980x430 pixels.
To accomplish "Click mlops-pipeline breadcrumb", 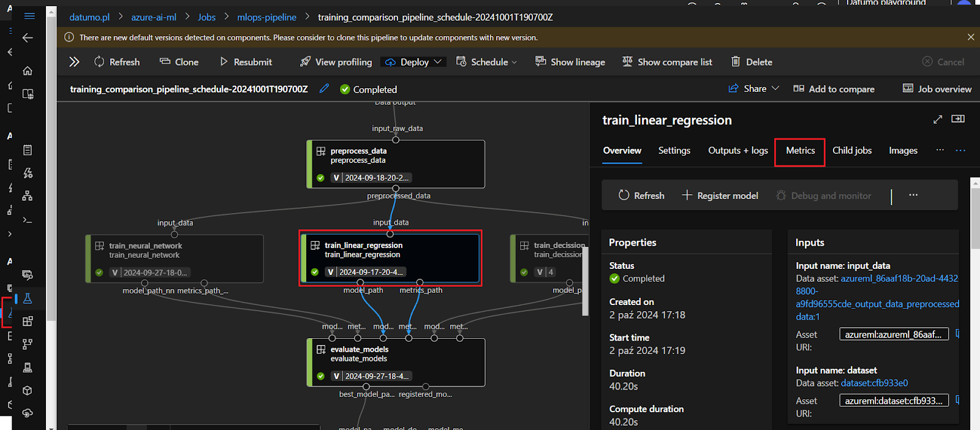I will click(266, 17).
